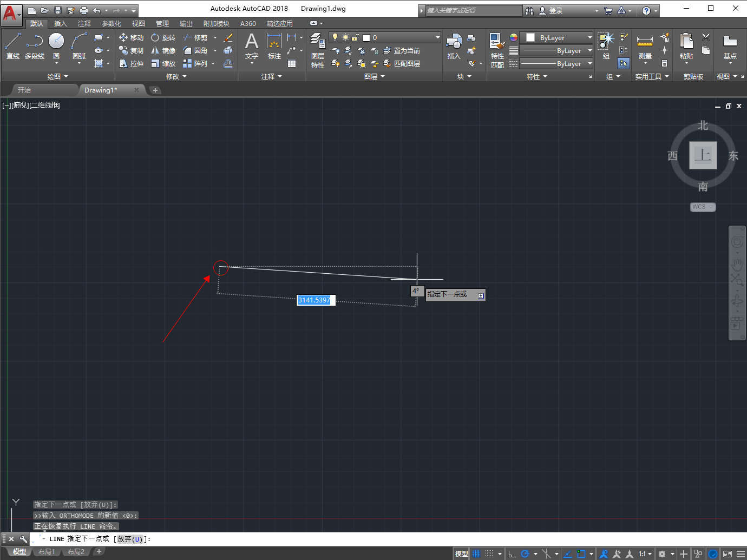Screen dimensions: 747x560
Task: Click 置为当前 (Make Current) button
Action: pos(402,50)
